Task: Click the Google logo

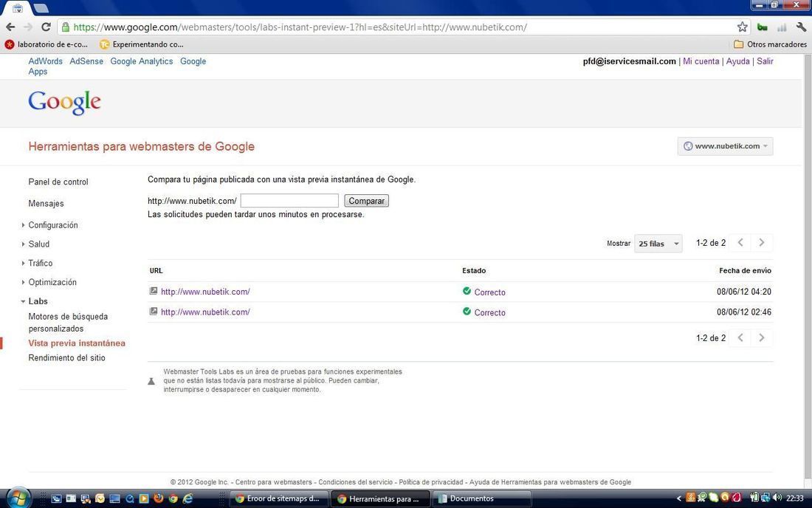Action: coord(64,102)
